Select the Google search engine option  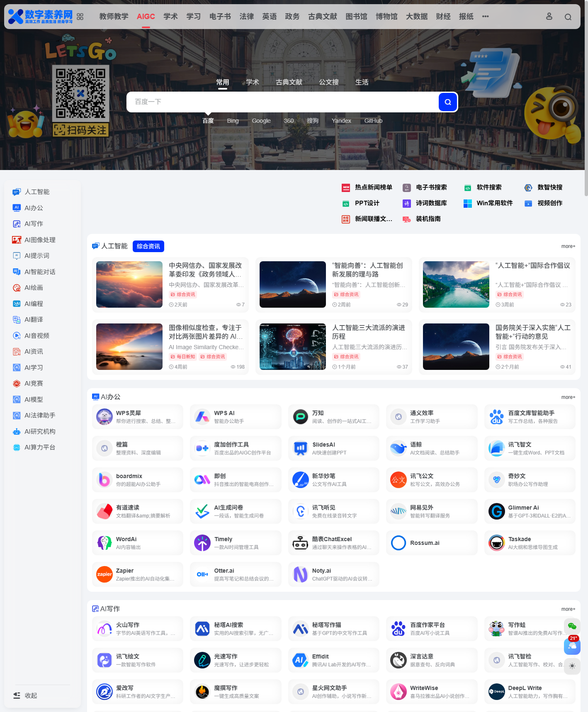261,121
